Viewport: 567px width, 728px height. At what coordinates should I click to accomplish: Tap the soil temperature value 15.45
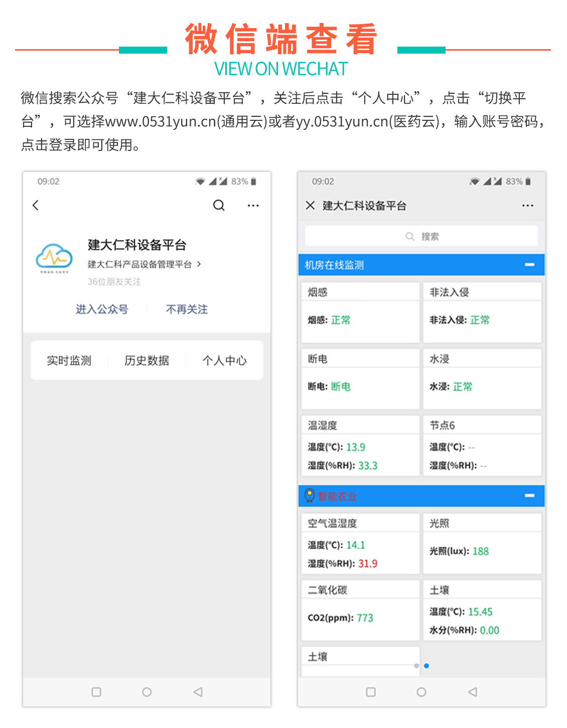point(480,612)
